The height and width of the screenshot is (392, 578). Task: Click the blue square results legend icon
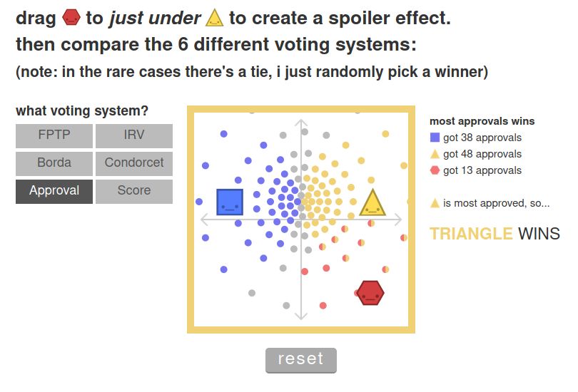435,138
